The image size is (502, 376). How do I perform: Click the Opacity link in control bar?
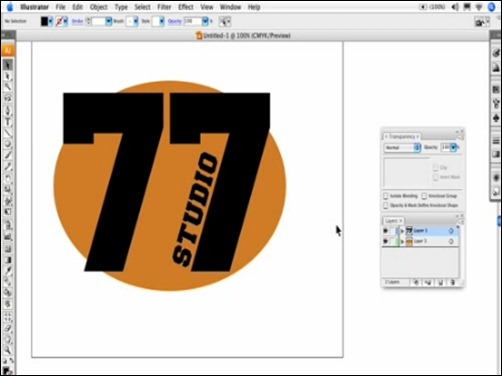(175, 21)
